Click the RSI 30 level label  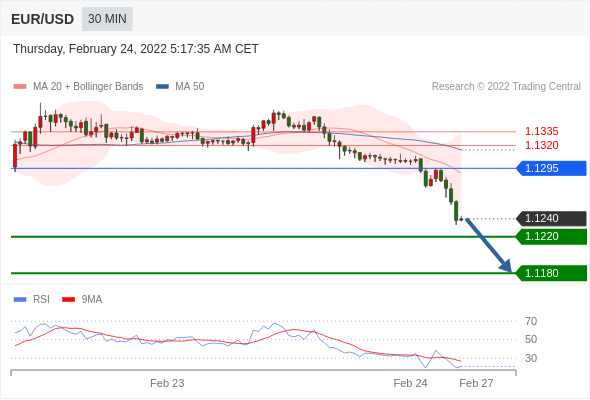(531, 358)
